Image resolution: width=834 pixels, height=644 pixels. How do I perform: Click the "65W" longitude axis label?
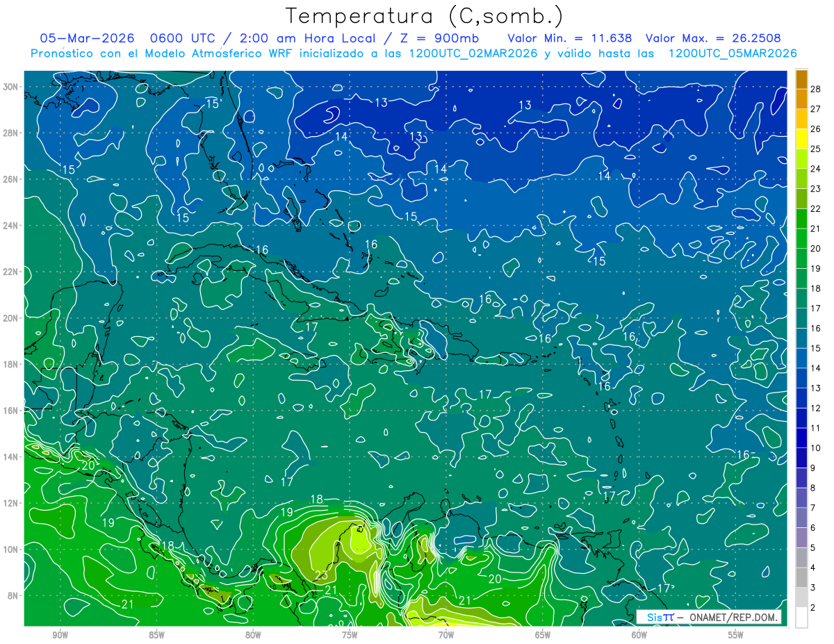[x=543, y=635]
